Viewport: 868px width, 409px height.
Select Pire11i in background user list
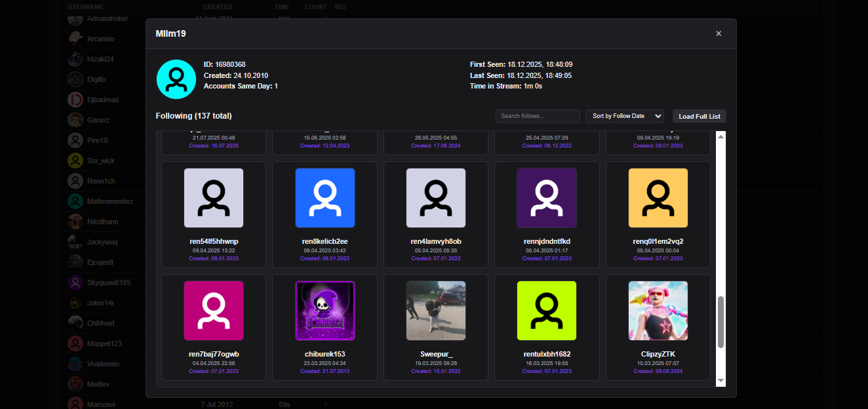click(x=98, y=140)
